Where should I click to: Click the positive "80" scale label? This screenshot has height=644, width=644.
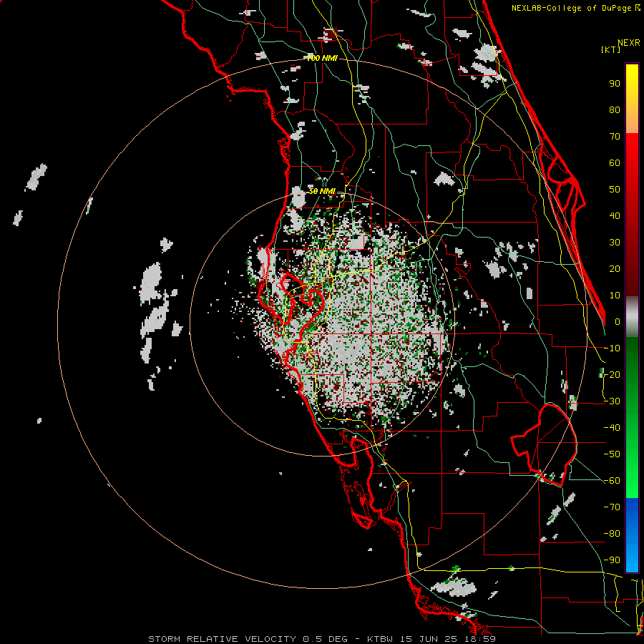pos(615,109)
